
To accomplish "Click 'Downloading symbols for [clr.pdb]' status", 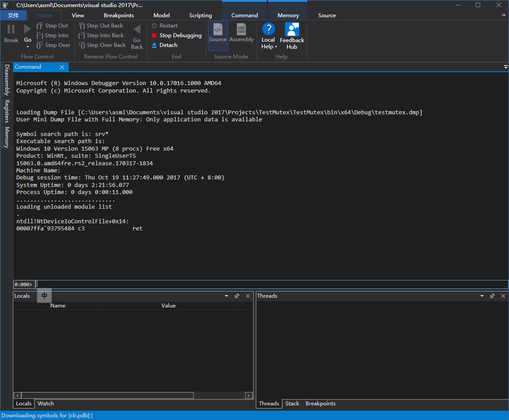I will [x=45, y=416].
